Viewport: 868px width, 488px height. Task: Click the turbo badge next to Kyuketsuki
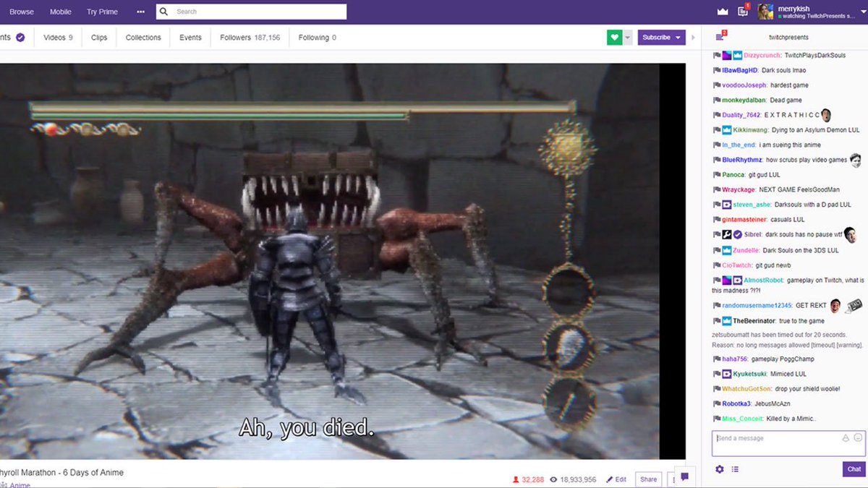pos(727,374)
